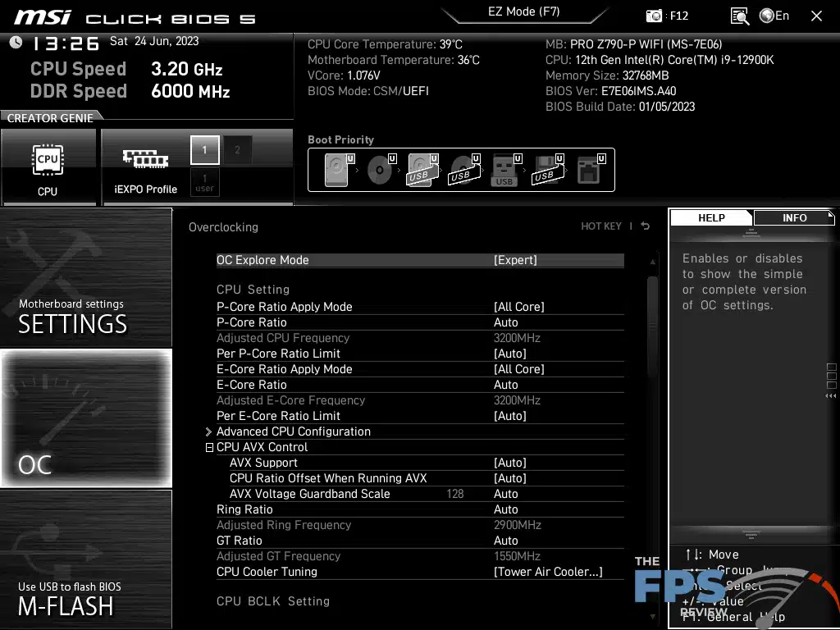Viewport: 840px width, 630px height.
Task: Select the network boot device icon
Action: point(591,169)
